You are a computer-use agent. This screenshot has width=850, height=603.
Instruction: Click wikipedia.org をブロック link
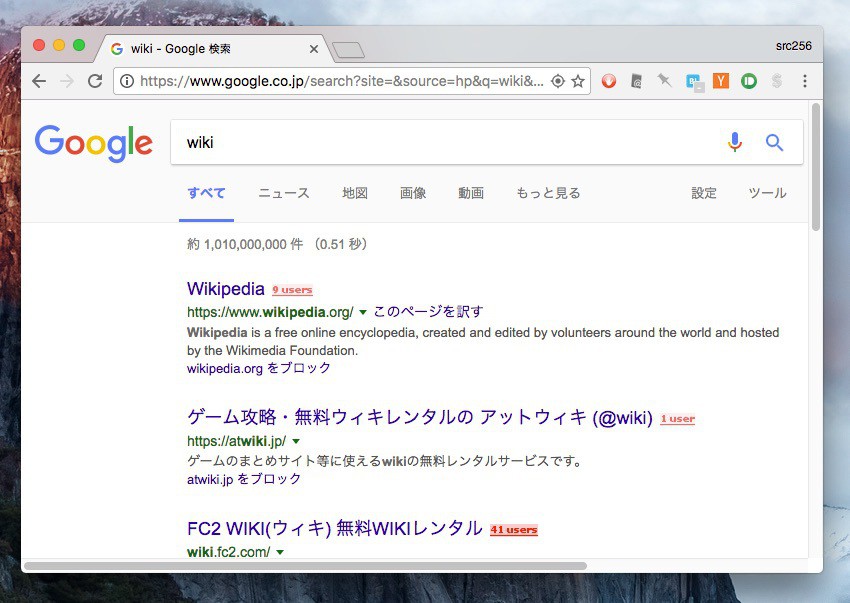259,368
